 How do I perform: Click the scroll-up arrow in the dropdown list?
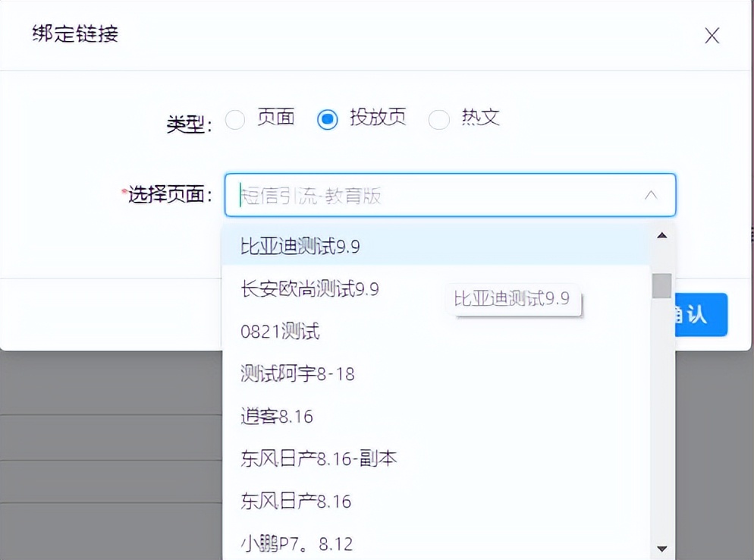pos(661,235)
